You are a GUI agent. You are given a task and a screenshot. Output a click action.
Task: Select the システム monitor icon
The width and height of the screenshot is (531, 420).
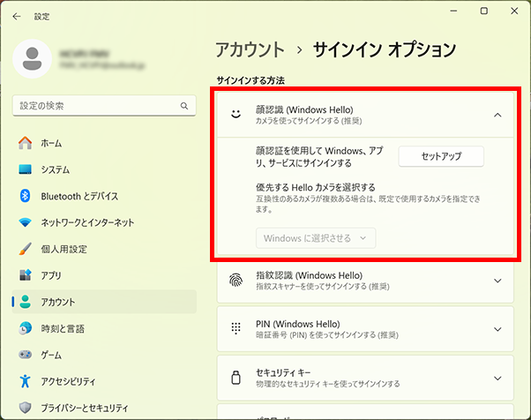[x=26, y=169]
